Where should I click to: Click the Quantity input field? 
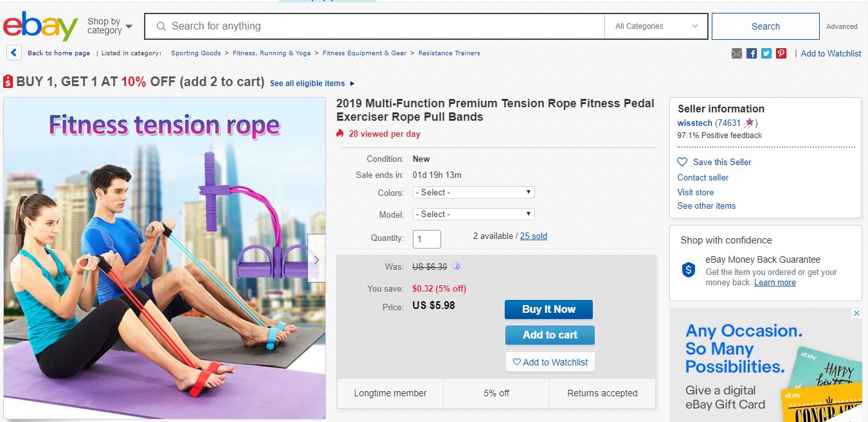click(427, 239)
